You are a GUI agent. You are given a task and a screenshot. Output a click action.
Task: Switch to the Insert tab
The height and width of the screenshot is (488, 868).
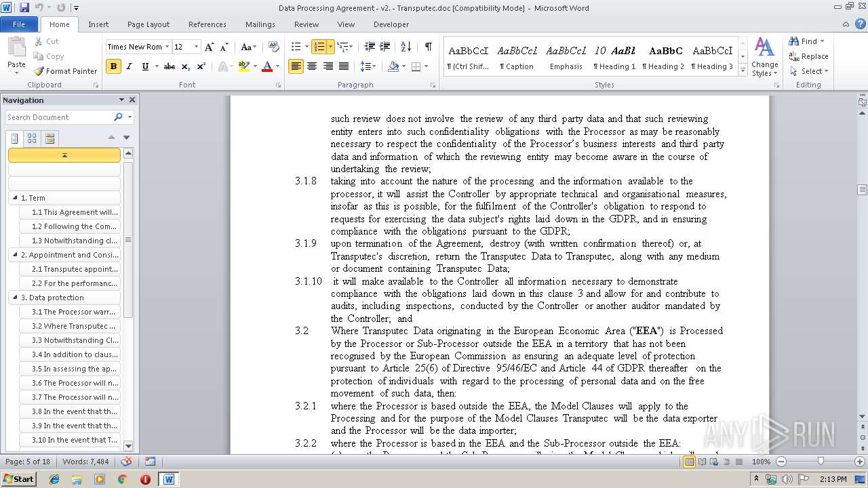98,24
